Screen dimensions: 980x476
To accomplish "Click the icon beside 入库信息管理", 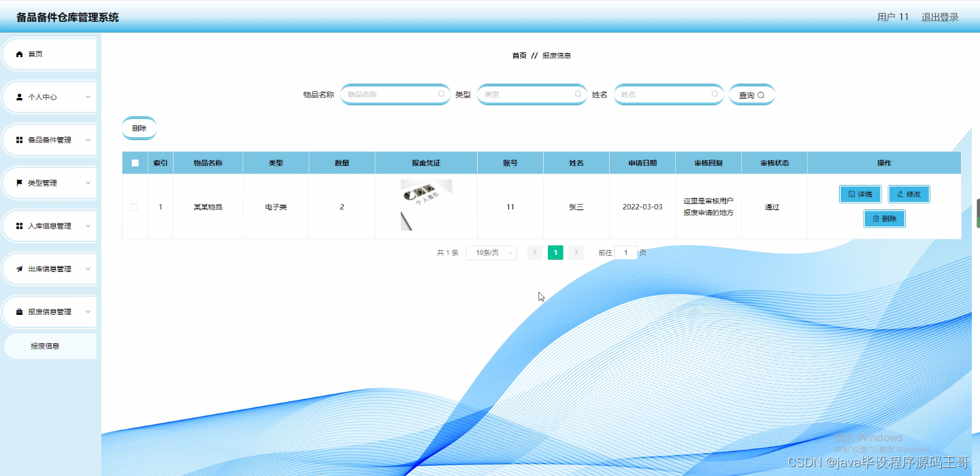I will (18, 225).
